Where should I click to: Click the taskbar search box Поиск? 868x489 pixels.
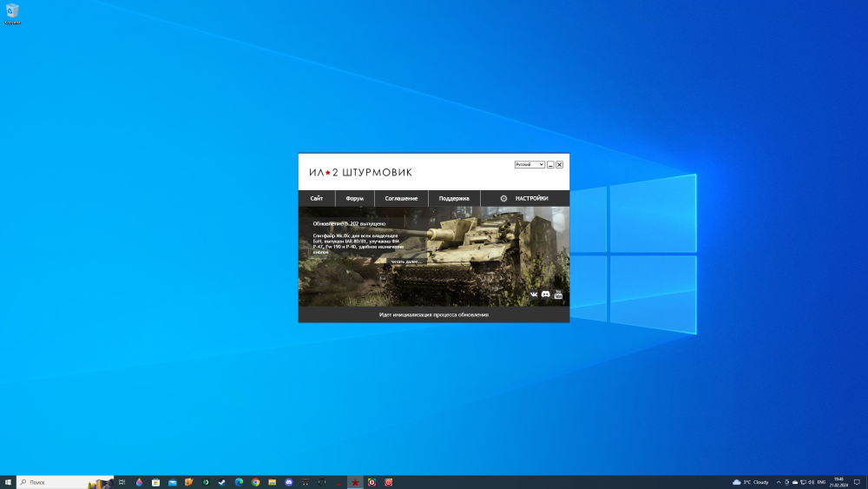65,482
